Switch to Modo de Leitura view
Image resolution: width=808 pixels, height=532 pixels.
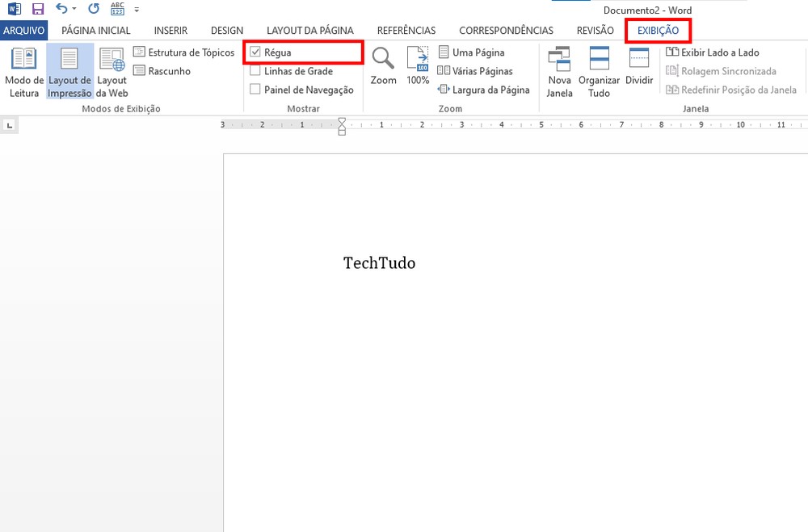coord(23,72)
